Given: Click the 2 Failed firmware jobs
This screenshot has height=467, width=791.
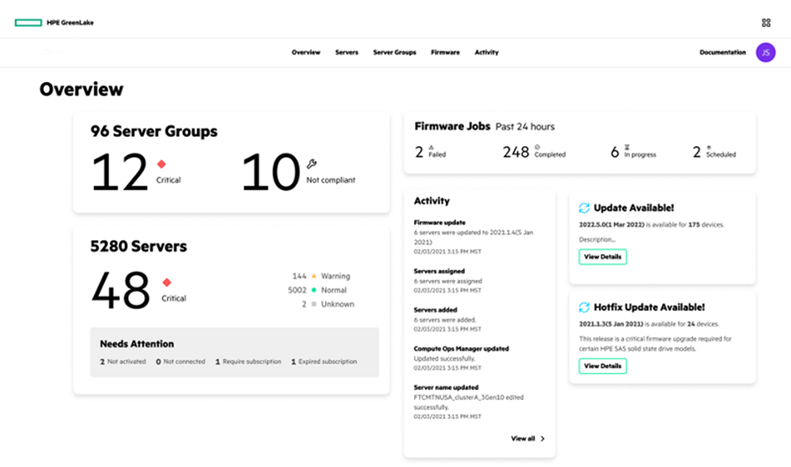Looking at the screenshot, I should [430, 152].
